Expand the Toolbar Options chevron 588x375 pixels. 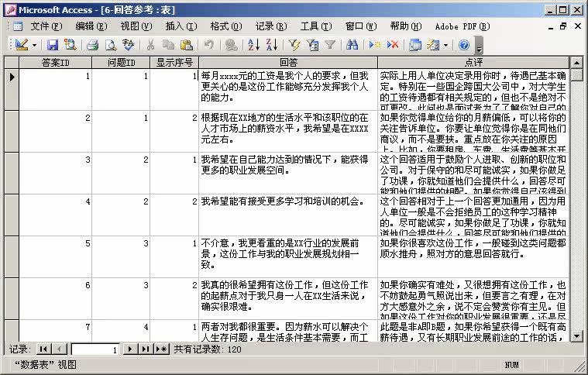tap(479, 46)
